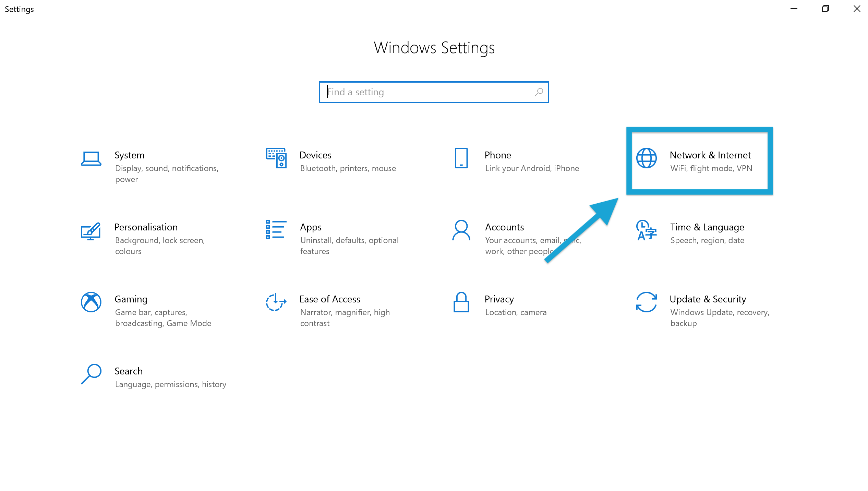Screen dimensions: 868x491
Task: Click 'Background, lock screen, colours' description
Action: [x=160, y=246]
